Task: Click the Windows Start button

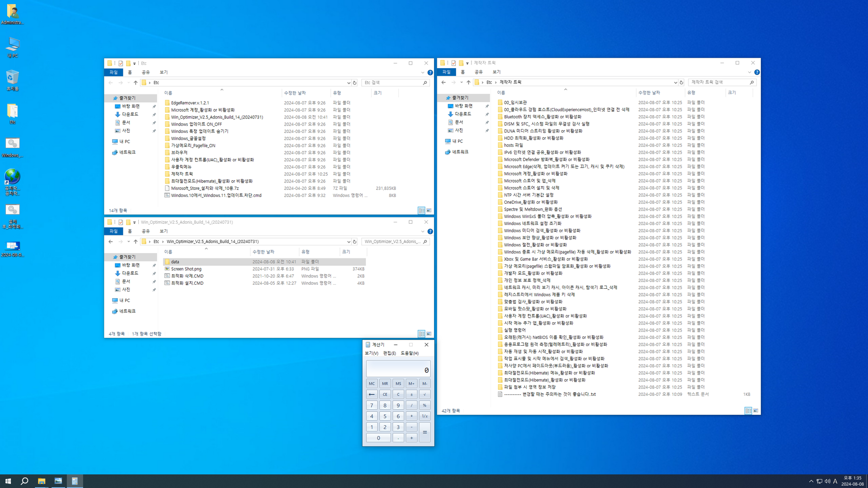Action: (x=8, y=481)
